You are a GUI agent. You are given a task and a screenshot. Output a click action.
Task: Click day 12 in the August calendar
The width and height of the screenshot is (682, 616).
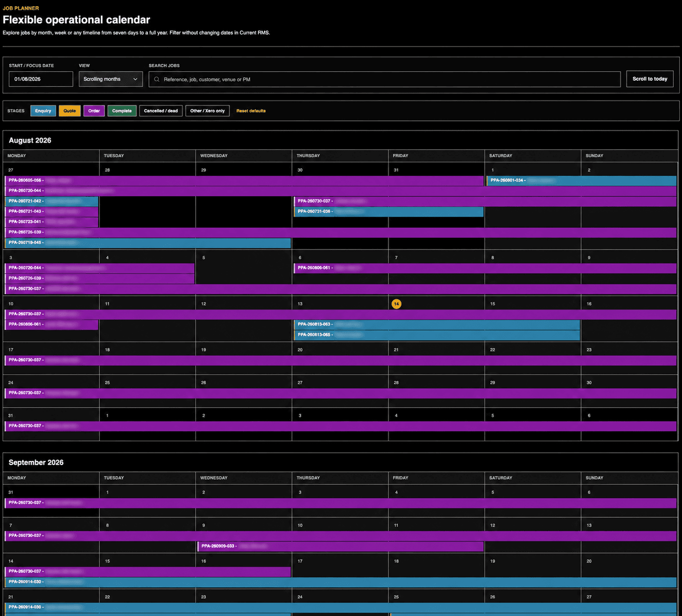click(x=204, y=304)
